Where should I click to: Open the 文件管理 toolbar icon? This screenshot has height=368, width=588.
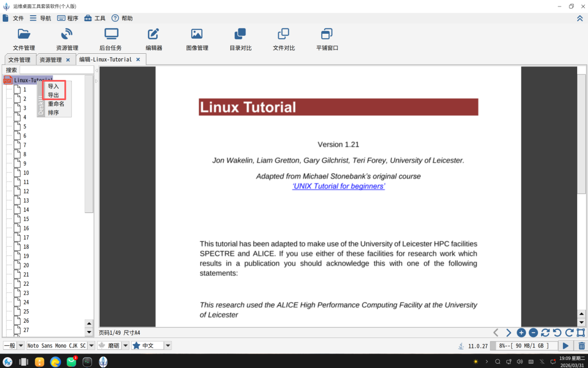(23, 39)
